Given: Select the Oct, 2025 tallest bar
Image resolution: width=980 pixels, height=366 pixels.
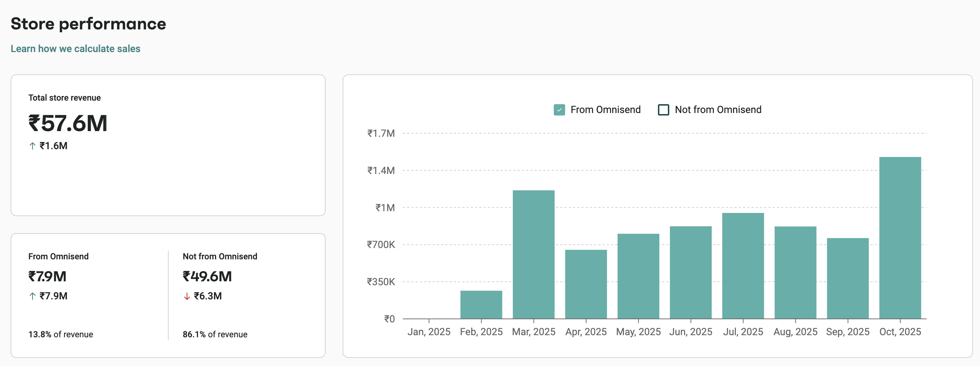Looking at the screenshot, I should coord(900,238).
